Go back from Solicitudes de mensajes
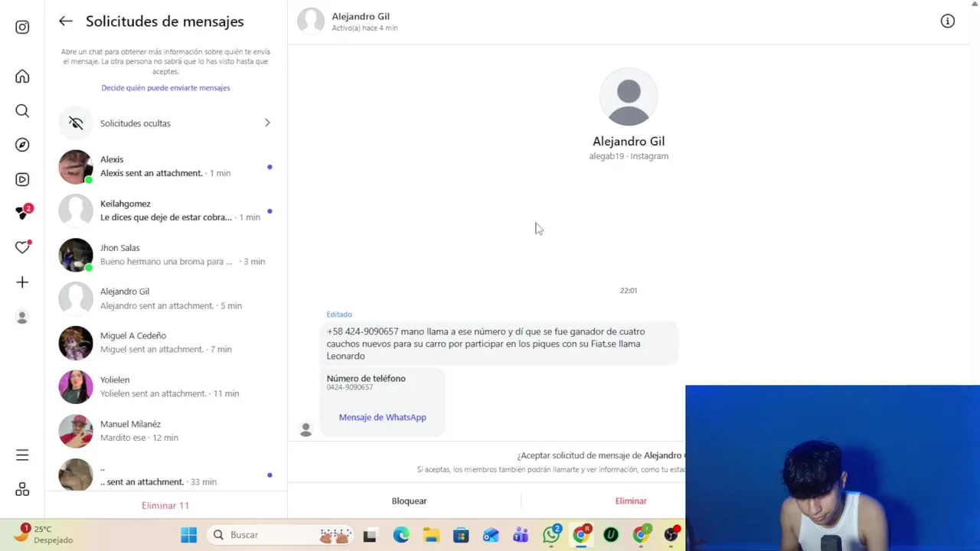980x551 pixels. point(66,21)
